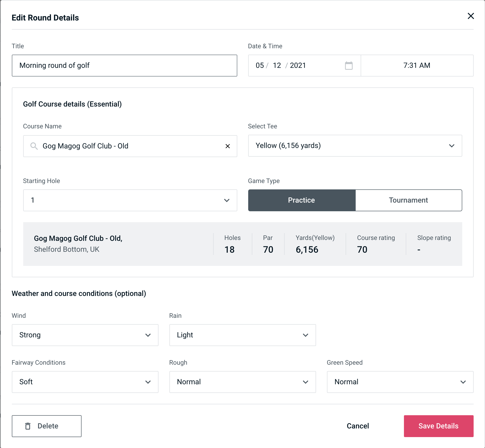Click the search icon in Course Name field
This screenshot has width=485, height=448.
33,146
